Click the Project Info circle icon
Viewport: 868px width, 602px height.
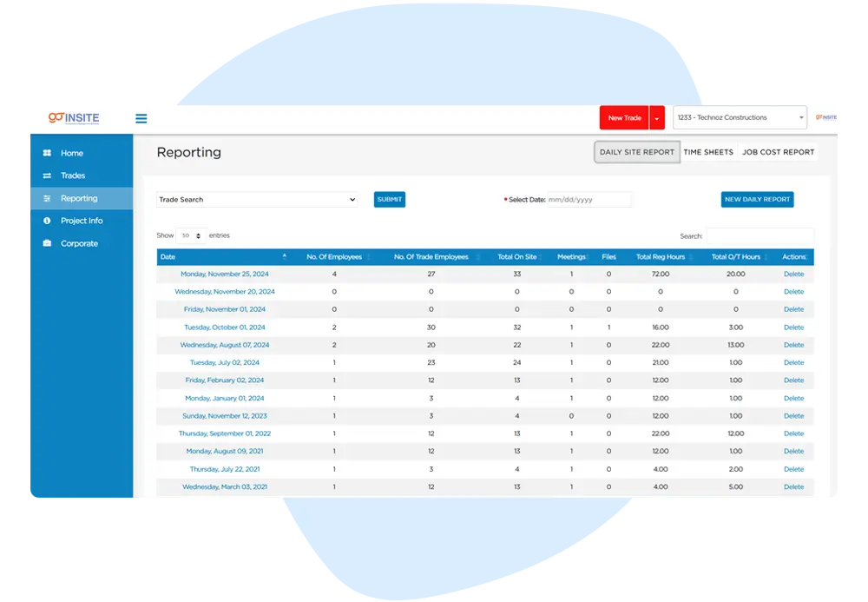click(x=47, y=222)
